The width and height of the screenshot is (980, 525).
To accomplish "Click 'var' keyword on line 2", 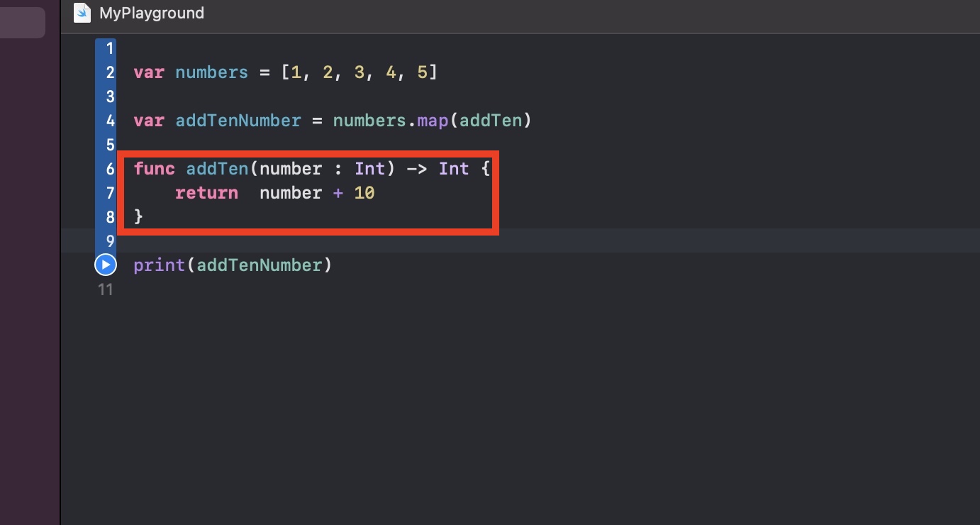I will (x=149, y=72).
